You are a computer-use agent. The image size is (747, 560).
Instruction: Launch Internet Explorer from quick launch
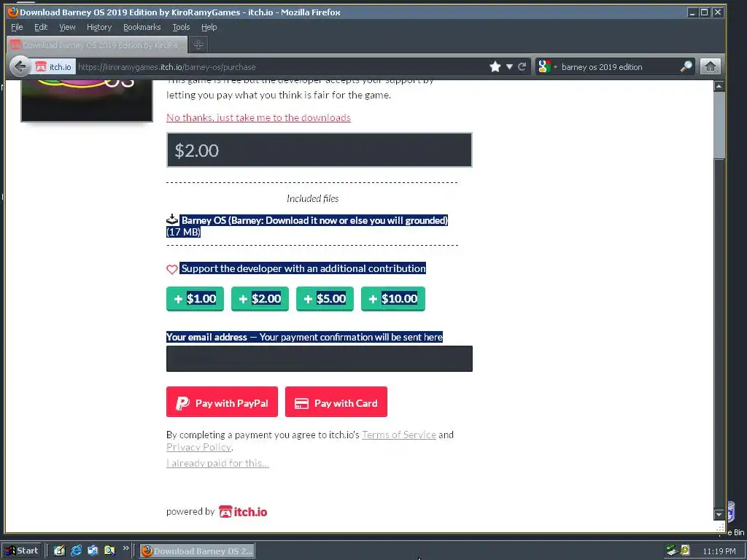[76, 551]
